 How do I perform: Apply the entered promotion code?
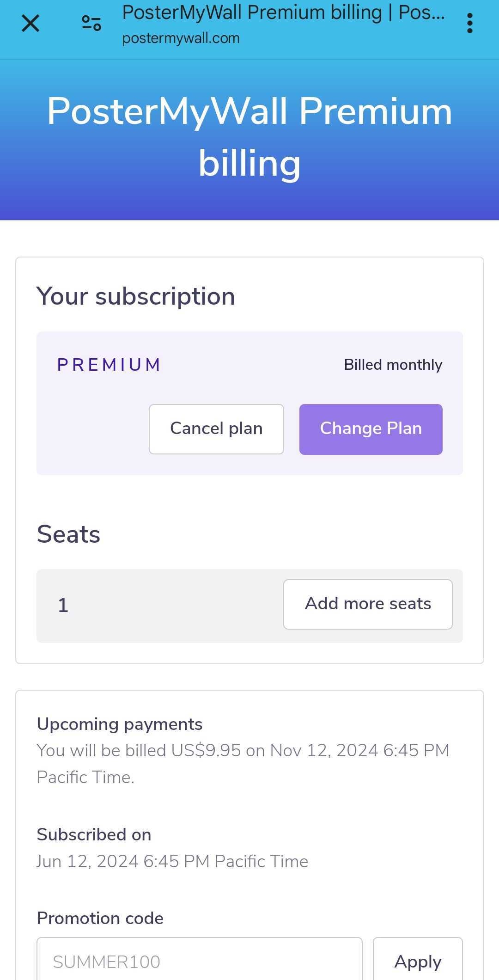click(x=417, y=961)
